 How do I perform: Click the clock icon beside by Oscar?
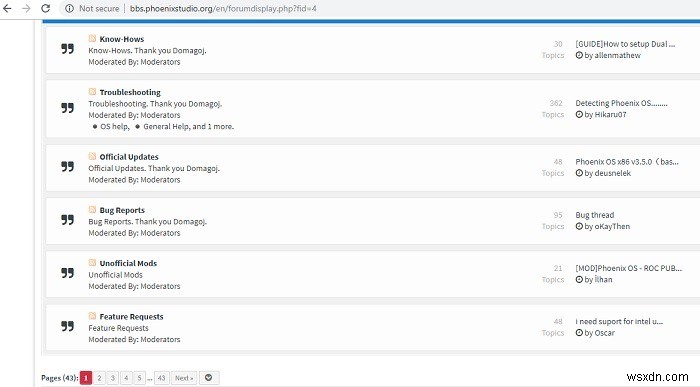point(579,333)
